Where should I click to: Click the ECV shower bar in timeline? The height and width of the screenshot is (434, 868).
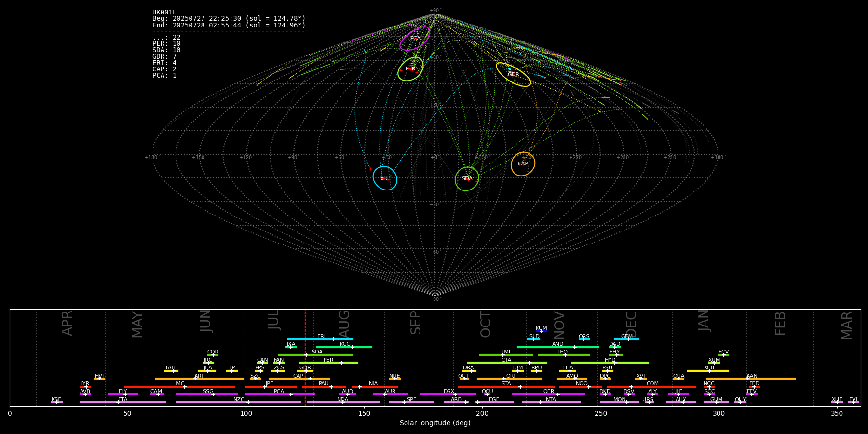click(x=723, y=355)
